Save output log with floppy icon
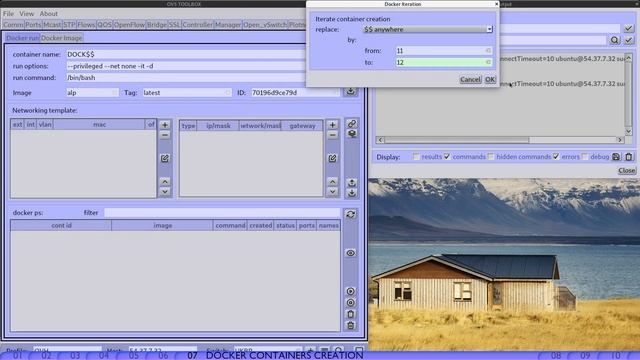Screen dimensions: 640x360 616,157
